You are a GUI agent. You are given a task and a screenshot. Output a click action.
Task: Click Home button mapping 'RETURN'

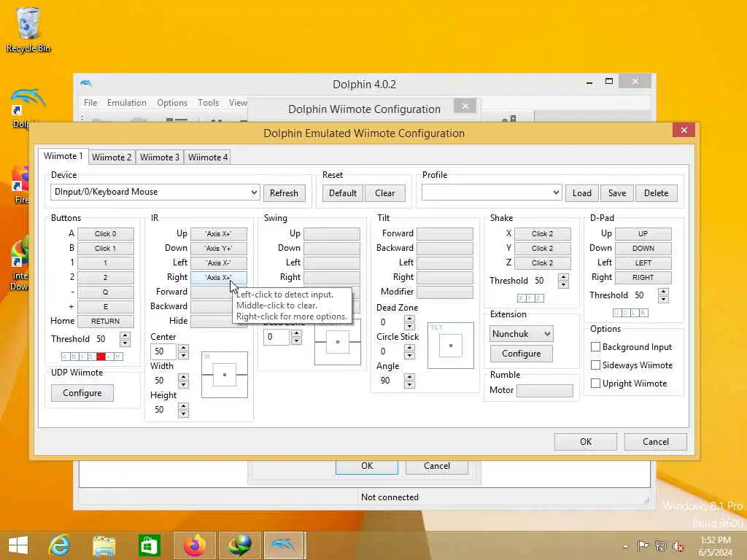pyautogui.click(x=105, y=322)
